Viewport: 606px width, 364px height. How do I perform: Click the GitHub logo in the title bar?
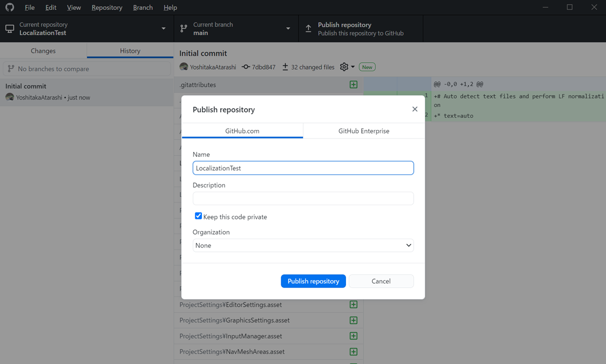tap(10, 7)
